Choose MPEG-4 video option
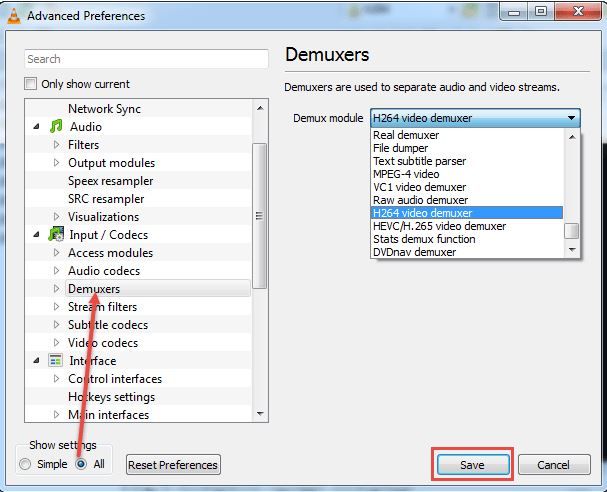607x492 pixels. click(x=467, y=174)
